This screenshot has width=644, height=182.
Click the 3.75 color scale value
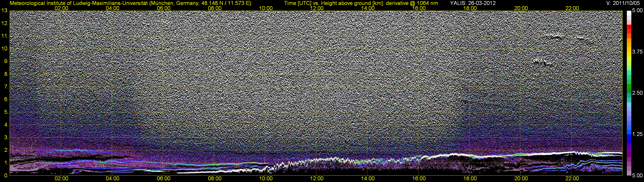point(637,52)
